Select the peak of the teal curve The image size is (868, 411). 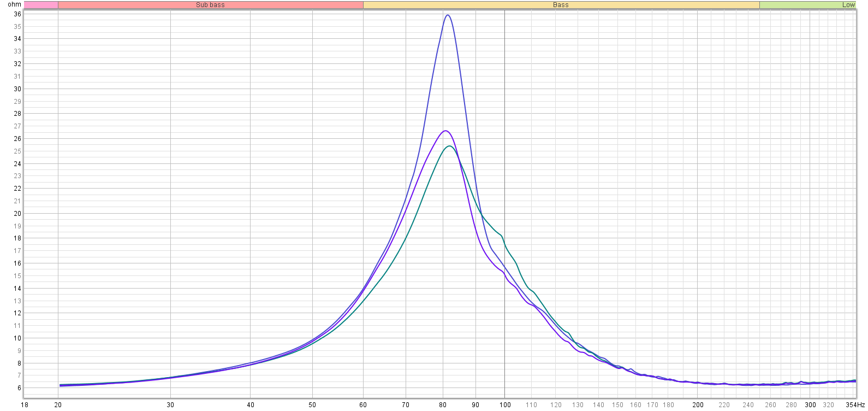pyautogui.click(x=449, y=146)
